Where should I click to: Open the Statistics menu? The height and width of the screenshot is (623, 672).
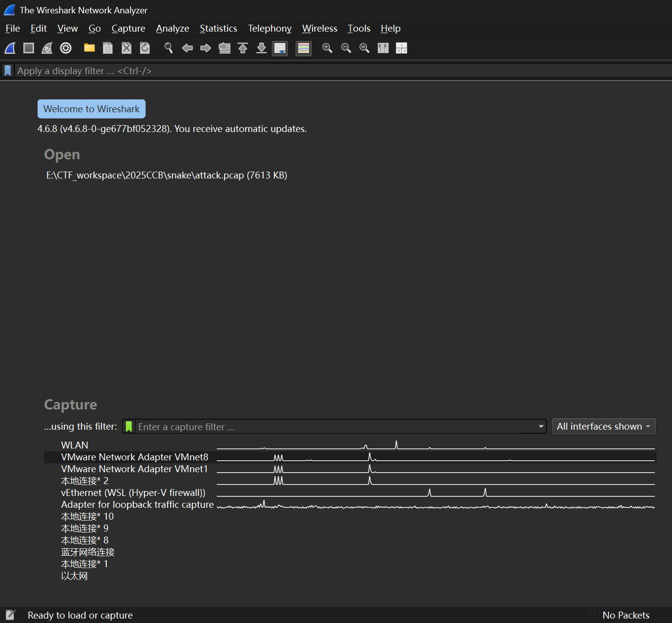tap(219, 29)
